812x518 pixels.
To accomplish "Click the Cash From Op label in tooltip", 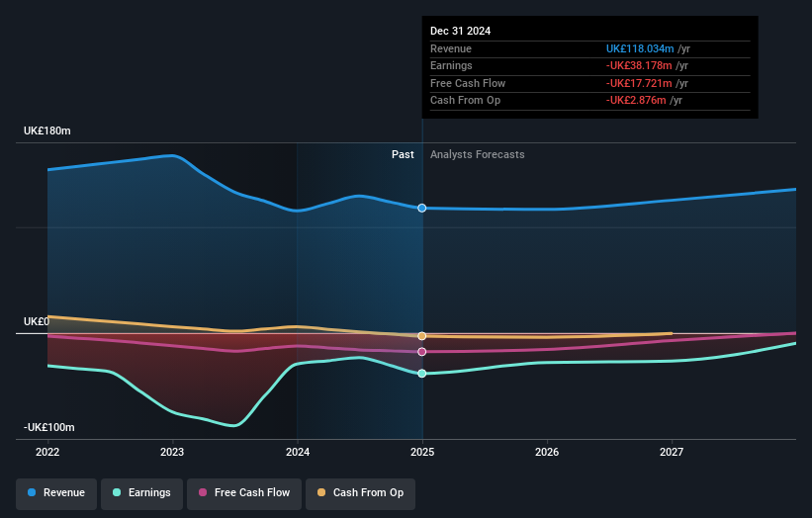I will point(465,101).
